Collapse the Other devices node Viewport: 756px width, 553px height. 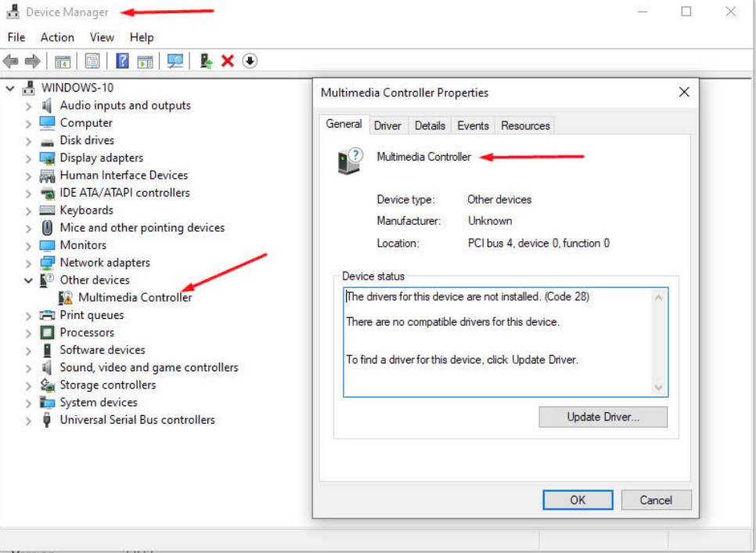tap(28, 280)
